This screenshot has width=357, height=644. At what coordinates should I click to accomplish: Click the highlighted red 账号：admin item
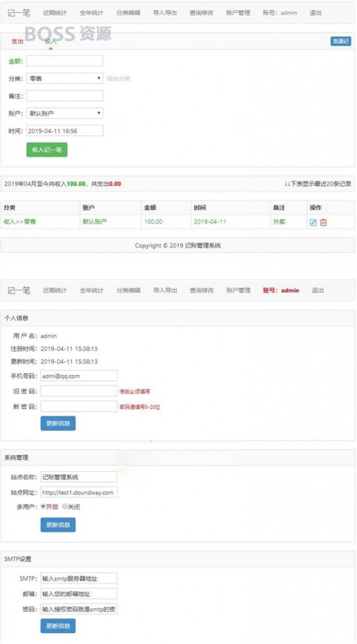(x=281, y=290)
